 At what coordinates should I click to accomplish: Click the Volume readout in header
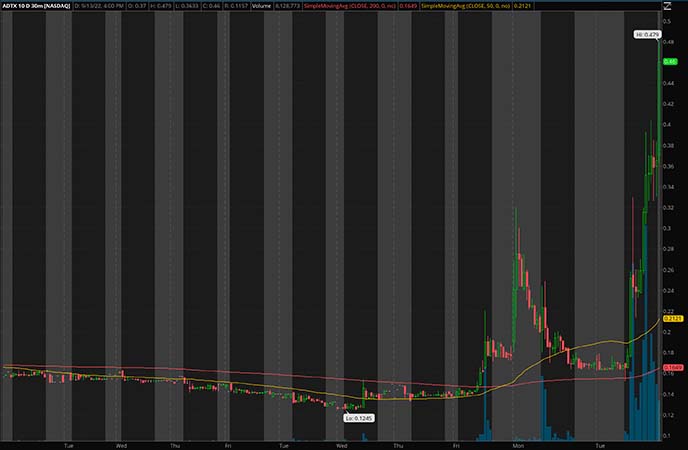260,6
